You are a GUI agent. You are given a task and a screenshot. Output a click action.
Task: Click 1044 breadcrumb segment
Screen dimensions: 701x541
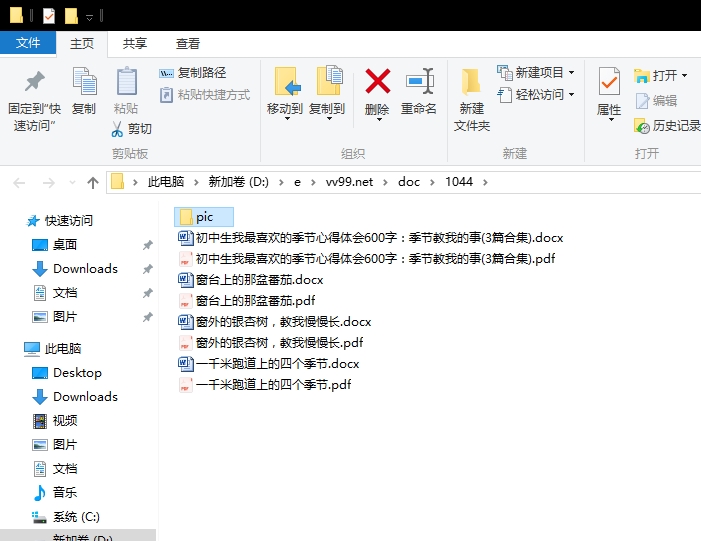coord(459,182)
